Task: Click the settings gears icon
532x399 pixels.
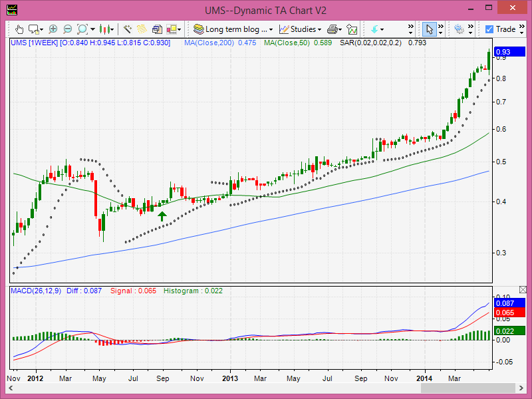Action: pyautogui.click(x=459, y=29)
